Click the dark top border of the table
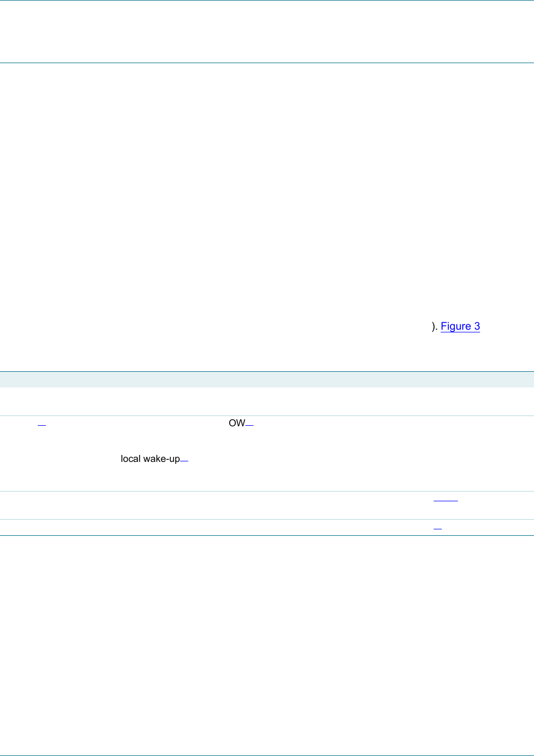Image resolution: width=534 pixels, height=756 pixels. pyautogui.click(x=267, y=371)
